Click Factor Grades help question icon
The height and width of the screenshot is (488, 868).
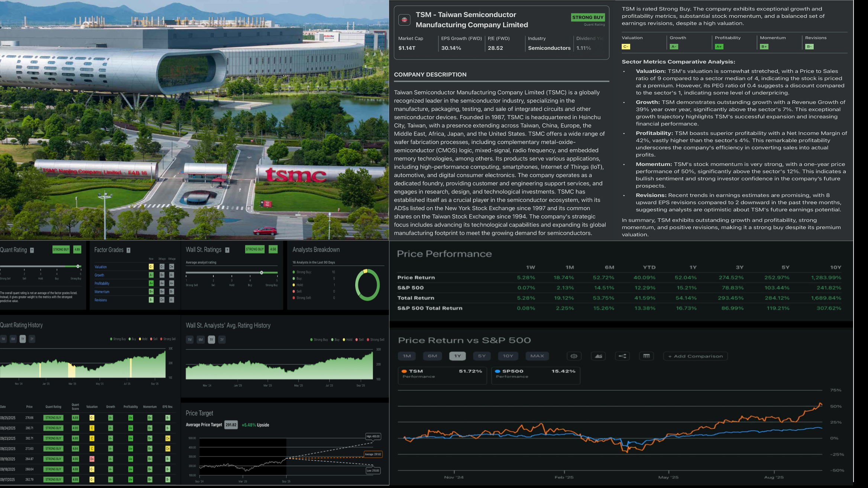(129, 250)
